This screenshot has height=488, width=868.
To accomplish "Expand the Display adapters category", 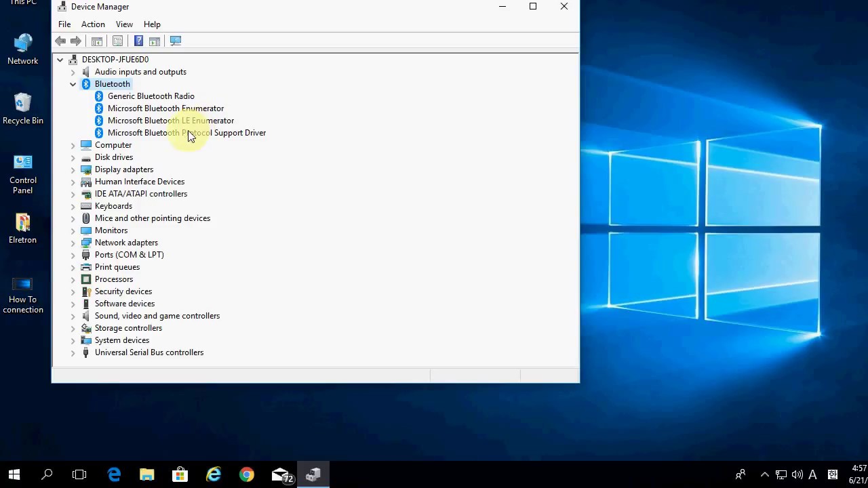I will coord(73,169).
